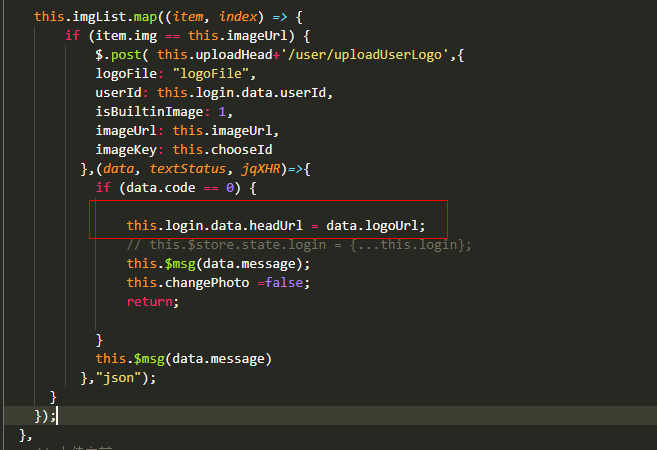Click the 'this.imgList.map' code line
The width and height of the screenshot is (657, 450).
(x=168, y=17)
